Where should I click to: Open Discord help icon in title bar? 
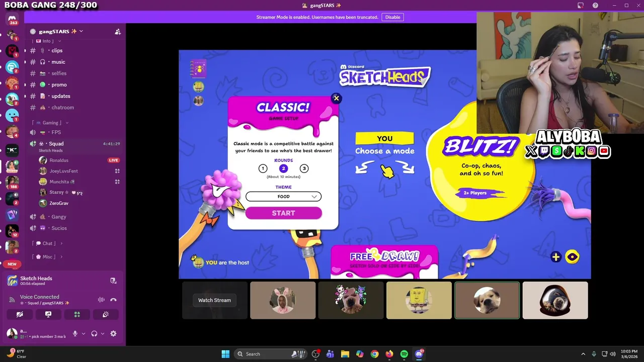pos(596,5)
